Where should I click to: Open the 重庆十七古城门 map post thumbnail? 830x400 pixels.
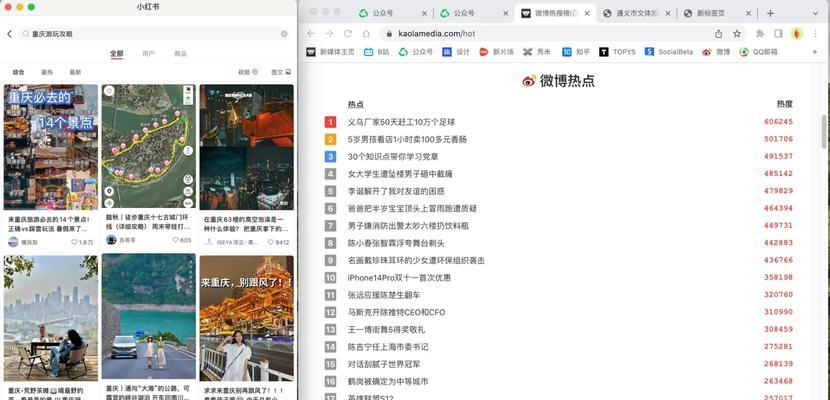(x=149, y=146)
